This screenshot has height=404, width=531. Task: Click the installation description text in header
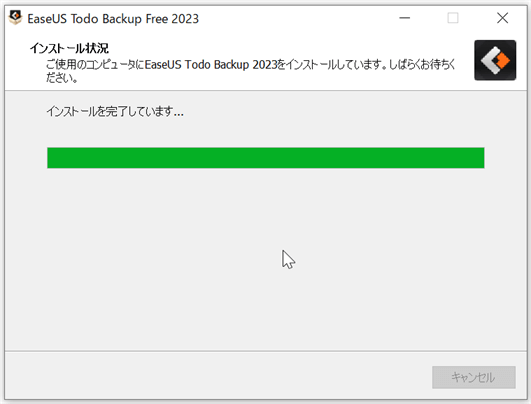coord(251,71)
